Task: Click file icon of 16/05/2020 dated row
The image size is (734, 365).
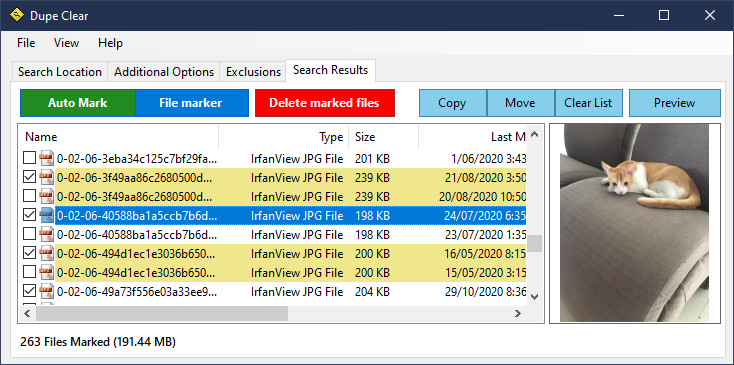Action: (47, 254)
